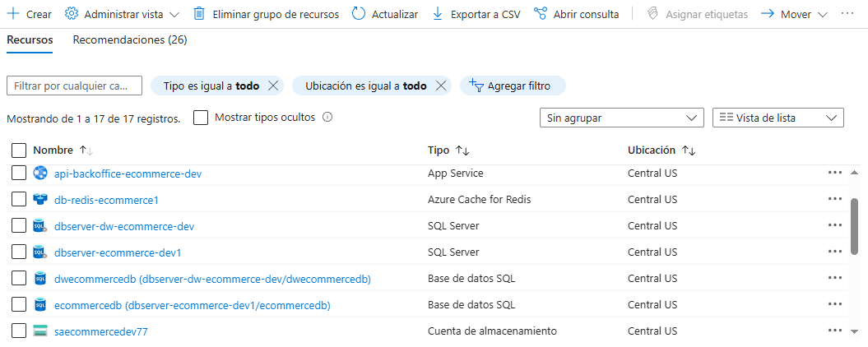Image resolution: width=868 pixels, height=347 pixels.
Task: Open the api-backoffice-ecommerce-dev resource link
Action: 128,173
